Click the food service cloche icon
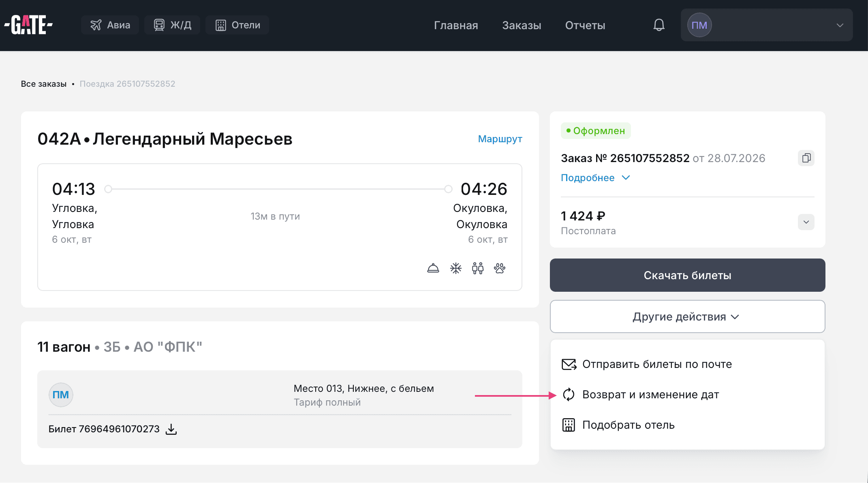 [x=433, y=268]
